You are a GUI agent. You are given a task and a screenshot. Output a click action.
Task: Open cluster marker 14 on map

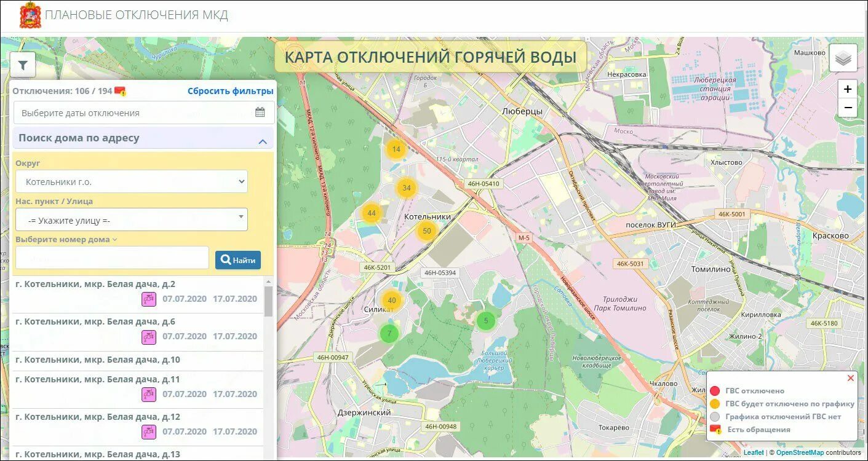396,149
